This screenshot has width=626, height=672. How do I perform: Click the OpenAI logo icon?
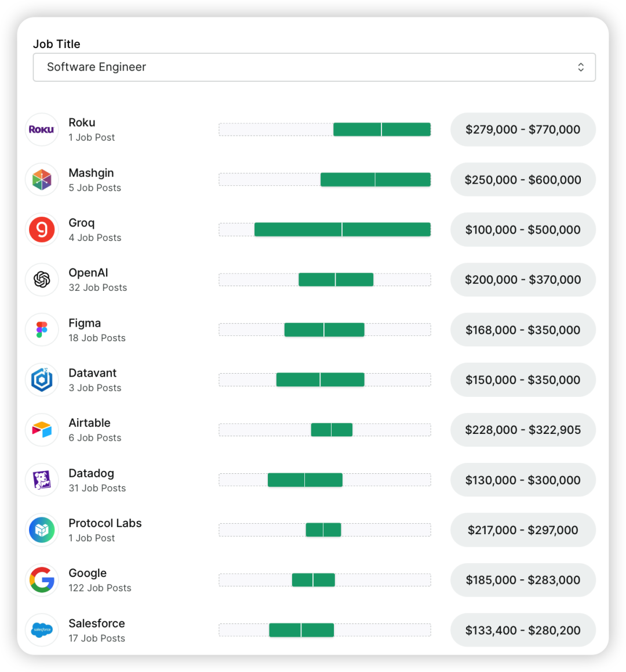point(42,280)
